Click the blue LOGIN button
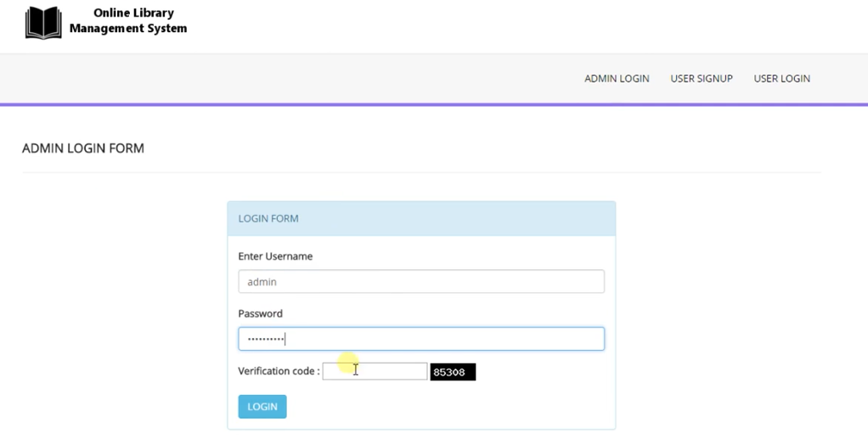The width and height of the screenshot is (868, 445). (262, 407)
